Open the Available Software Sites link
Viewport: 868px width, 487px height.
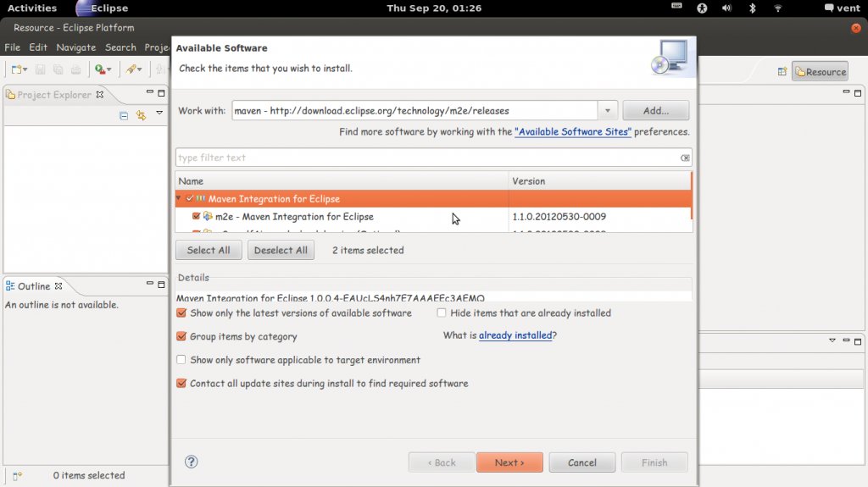tap(572, 132)
